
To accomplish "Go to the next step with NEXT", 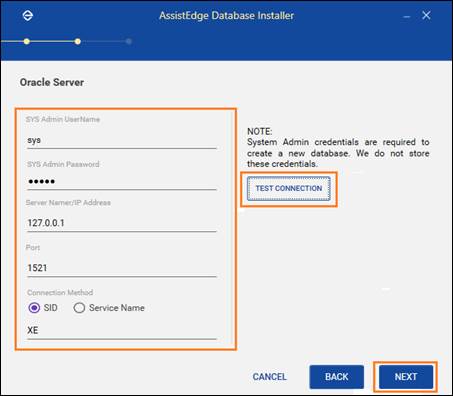I will click(406, 377).
